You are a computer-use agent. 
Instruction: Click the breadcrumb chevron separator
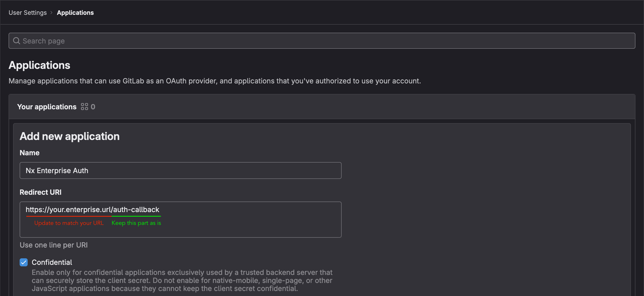pyautogui.click(x=52, y=13)
